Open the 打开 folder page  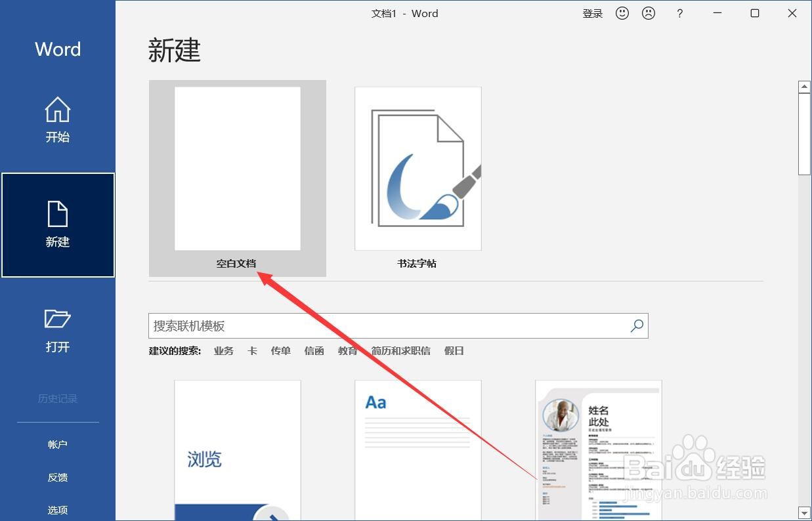pyautogui.click(x=58, y=330)
